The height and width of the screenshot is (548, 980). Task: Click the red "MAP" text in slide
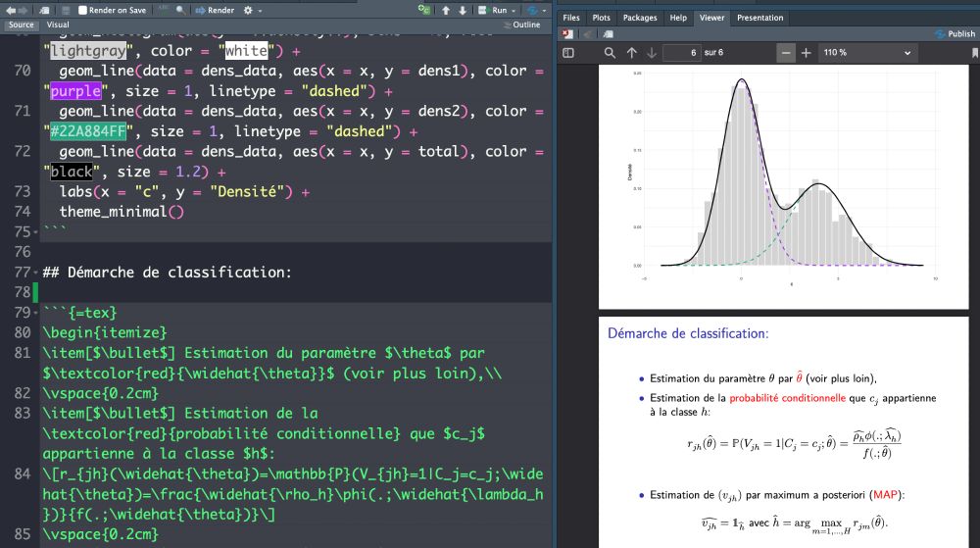coord(886,495)
